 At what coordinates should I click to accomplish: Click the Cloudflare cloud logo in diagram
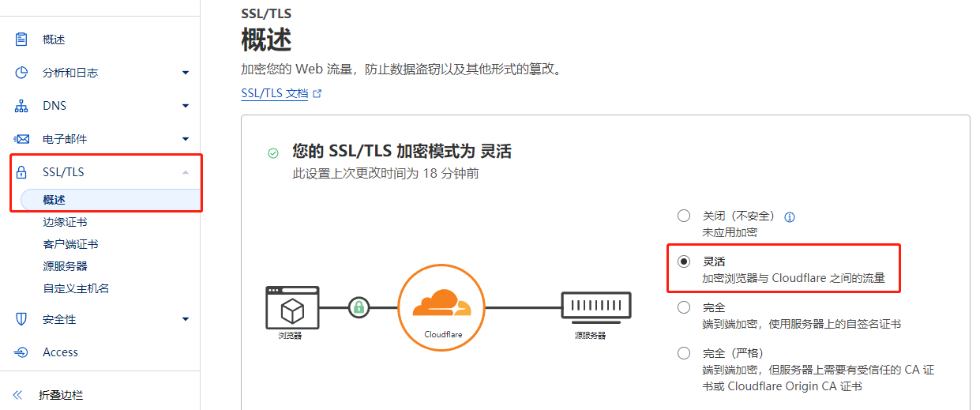[442, 303]
